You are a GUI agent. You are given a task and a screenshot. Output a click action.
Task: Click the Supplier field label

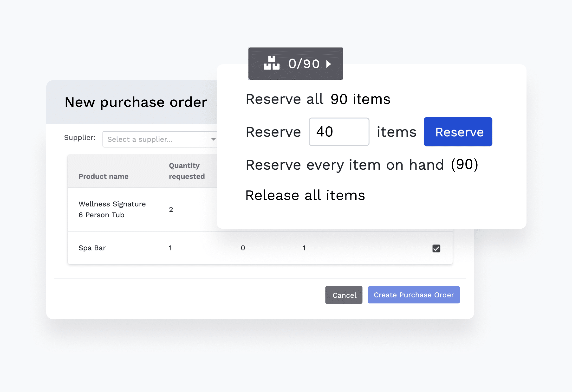(80, 138)
